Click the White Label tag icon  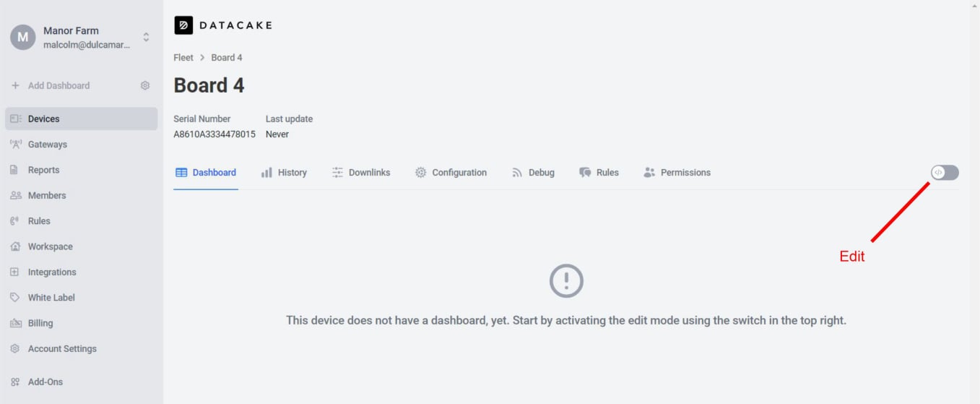coord(14,298)
